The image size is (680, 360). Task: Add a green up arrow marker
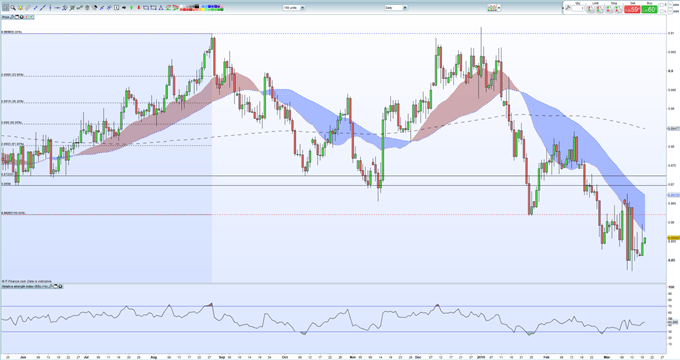click(x=131, y=8)
